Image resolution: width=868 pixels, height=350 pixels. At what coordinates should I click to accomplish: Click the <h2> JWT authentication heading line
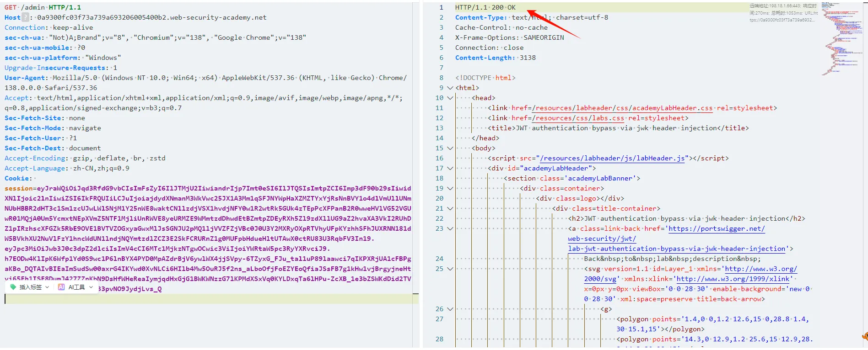(686, 218)
